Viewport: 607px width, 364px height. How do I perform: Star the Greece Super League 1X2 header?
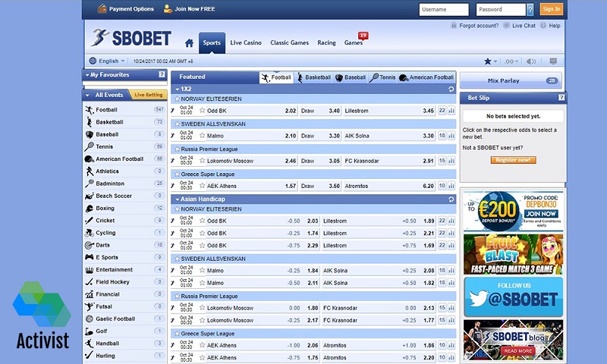coord(178,174)
